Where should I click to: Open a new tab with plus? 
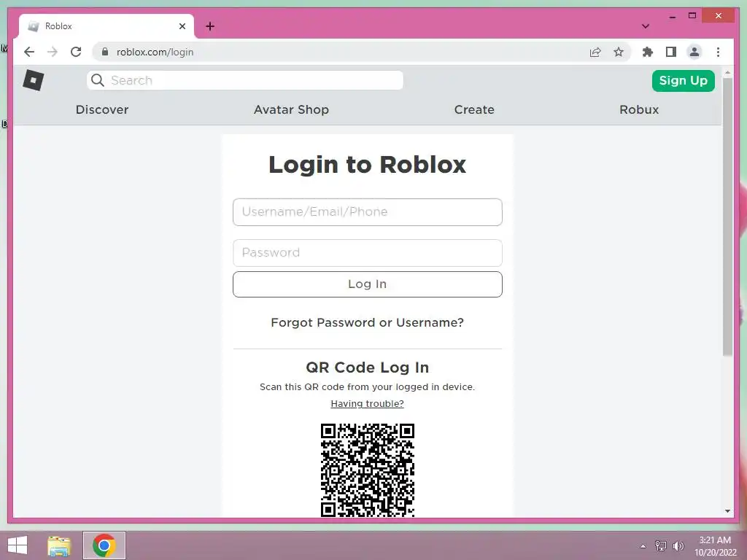(210, 26)
